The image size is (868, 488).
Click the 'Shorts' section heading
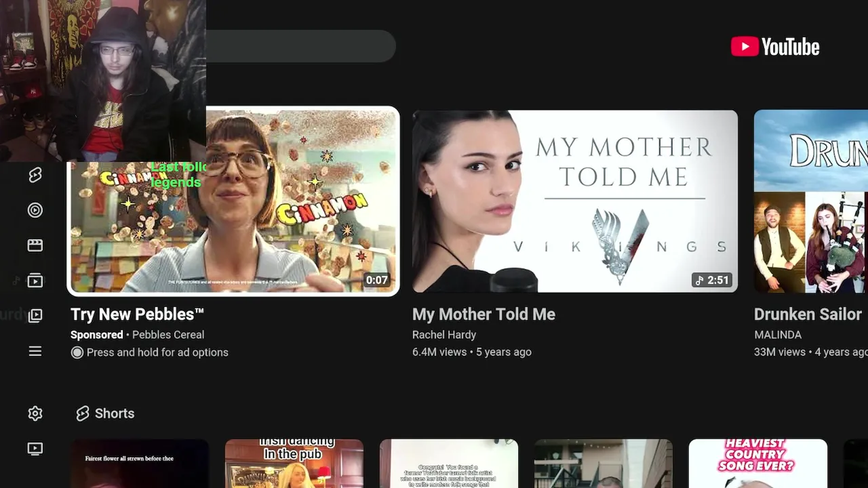[115, 413]
